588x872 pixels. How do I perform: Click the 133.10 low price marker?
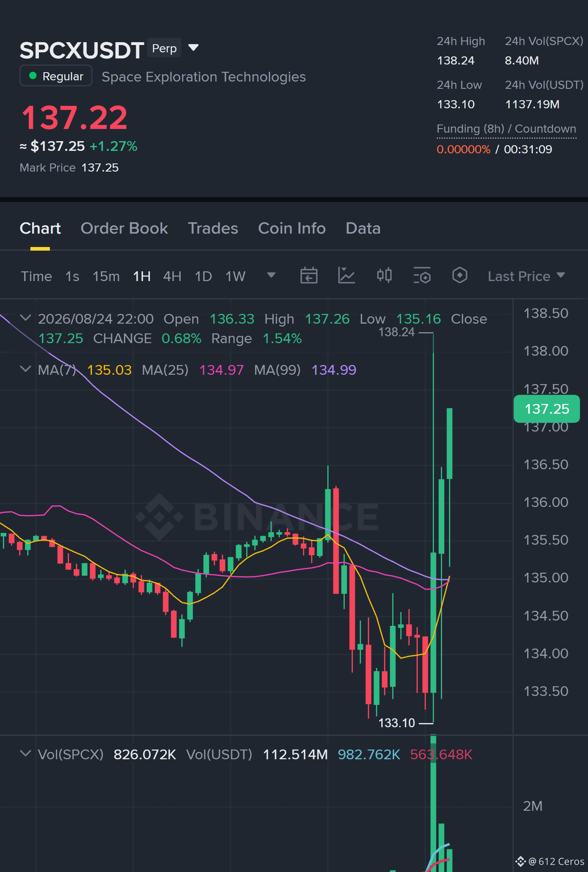coord(397,723)
